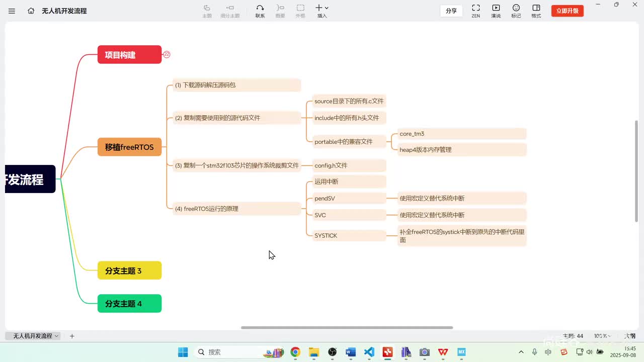This screenshot has height=362, width=644.
Task: Open the Camera app from taskbar
Action: click(x=424, y=352)
